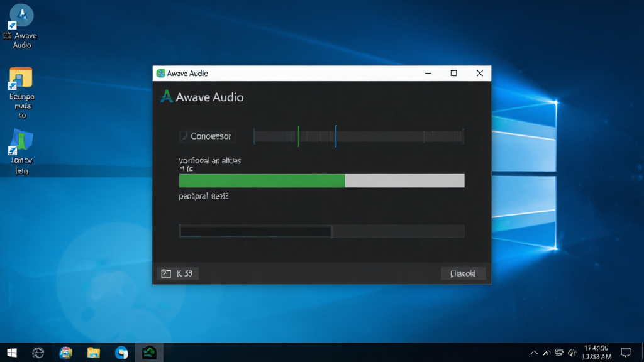
Task: Maximize the Awave Audio window
Action: point(454,73)
